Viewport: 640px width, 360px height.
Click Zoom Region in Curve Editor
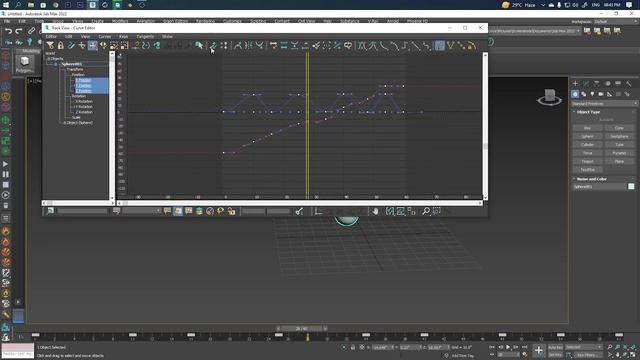point(436,211)
